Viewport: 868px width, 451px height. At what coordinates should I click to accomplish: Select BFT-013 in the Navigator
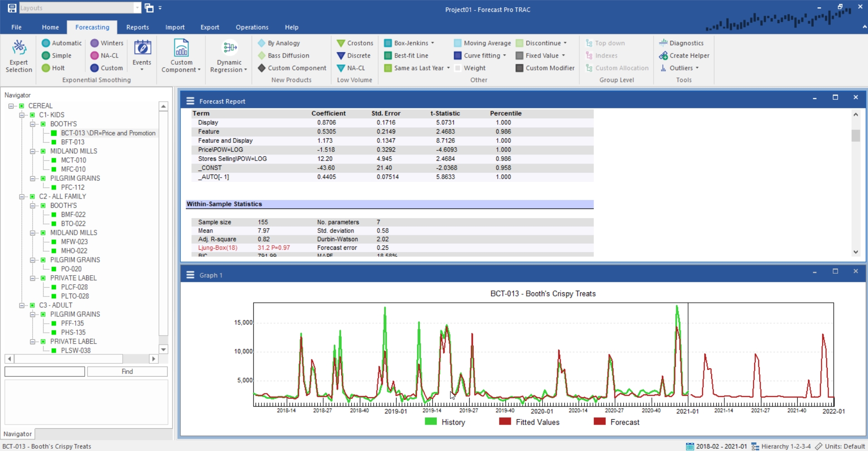pos(73,142)
